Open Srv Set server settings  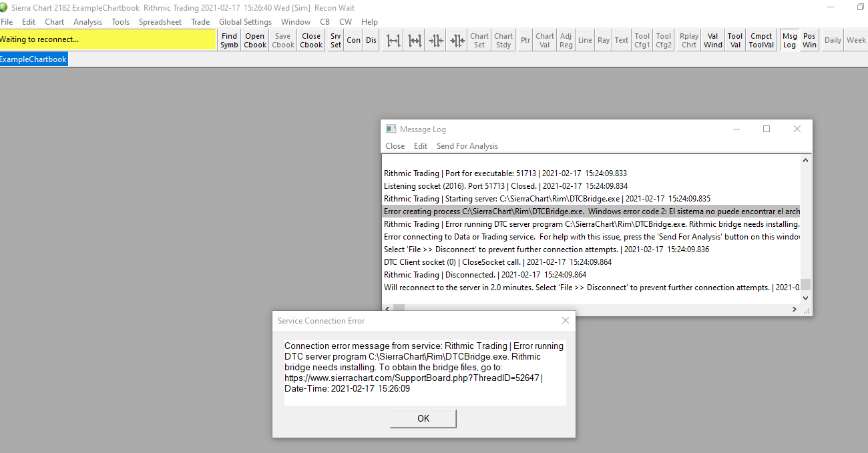pos(336,40)
